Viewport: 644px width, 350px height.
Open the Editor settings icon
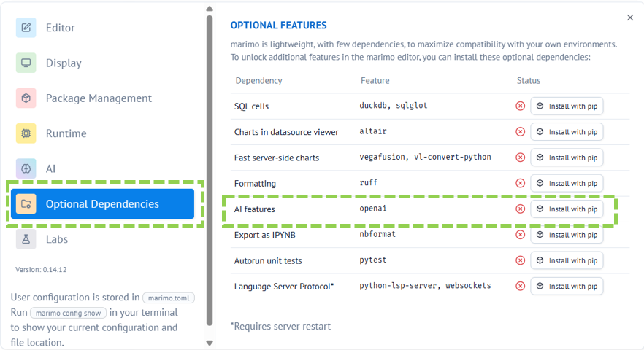[26, 28]
